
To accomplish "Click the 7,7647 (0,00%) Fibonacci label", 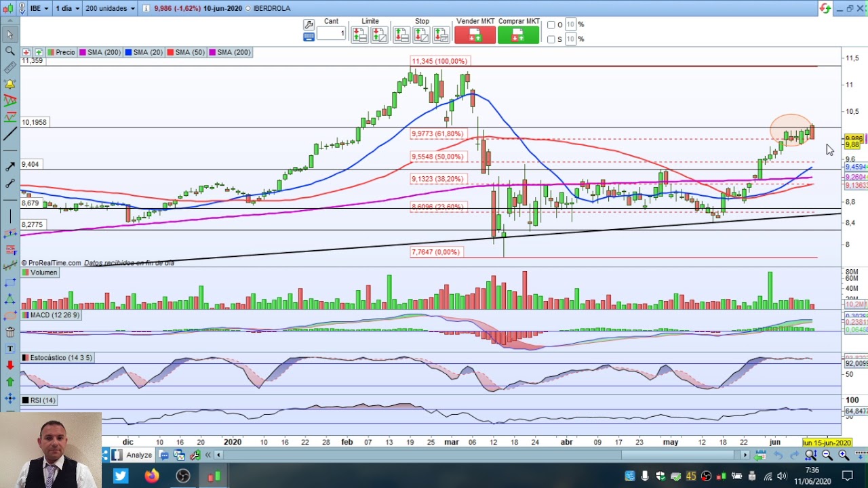I will click(435, 252).
